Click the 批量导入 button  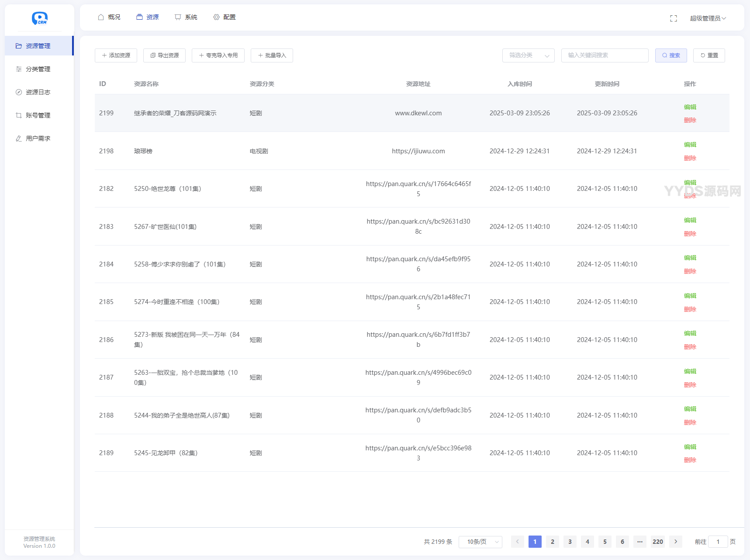(272, 55)
